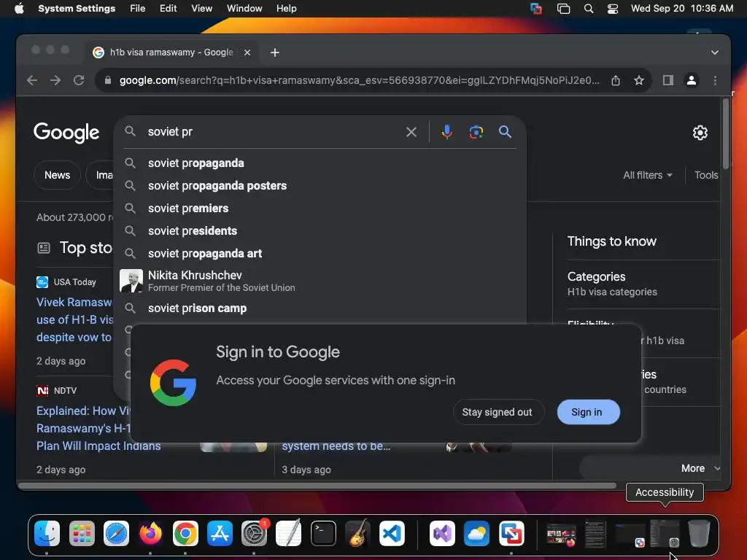The width and height of the screenshot is (747, 560).
Task: Open Terminal from the Dock
Action: [x=323, y=533]
